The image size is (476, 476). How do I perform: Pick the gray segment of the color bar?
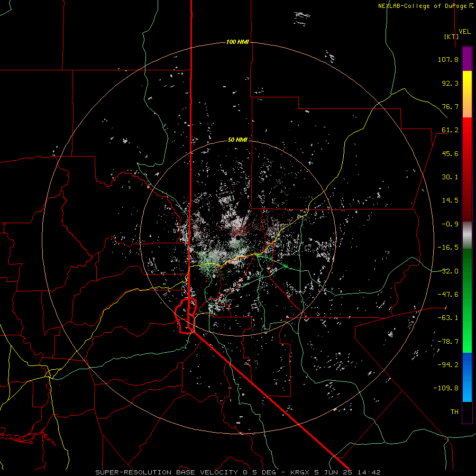[x=467, y=235]
